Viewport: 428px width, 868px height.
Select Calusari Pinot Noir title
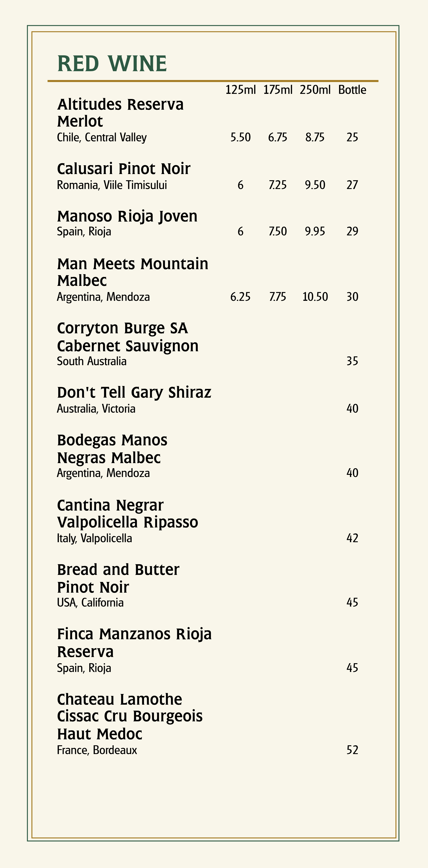tap(124, 169)
